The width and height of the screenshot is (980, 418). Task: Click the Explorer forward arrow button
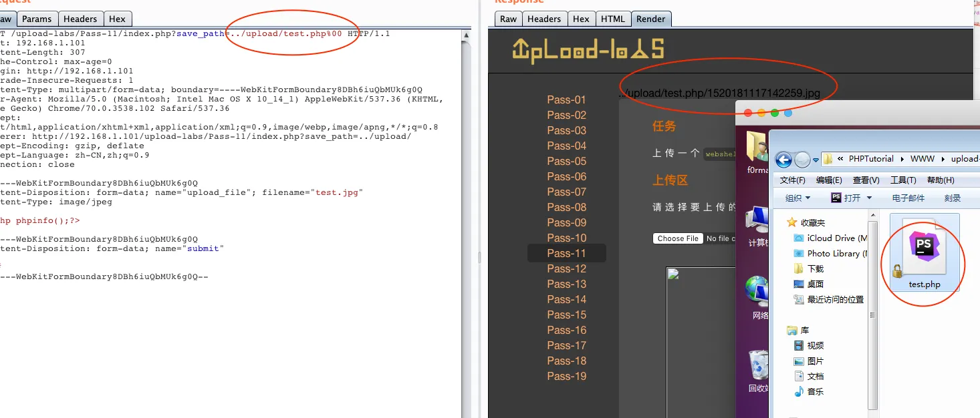point(802,160)
